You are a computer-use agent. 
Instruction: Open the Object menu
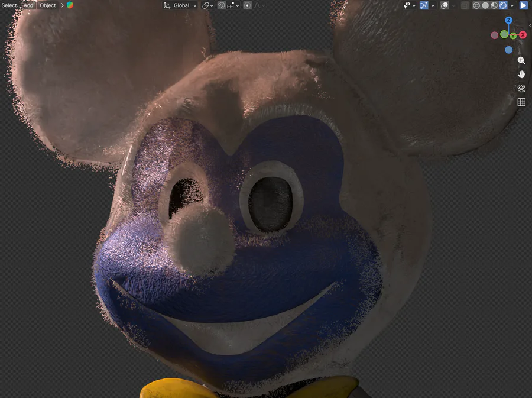[48, 5]
